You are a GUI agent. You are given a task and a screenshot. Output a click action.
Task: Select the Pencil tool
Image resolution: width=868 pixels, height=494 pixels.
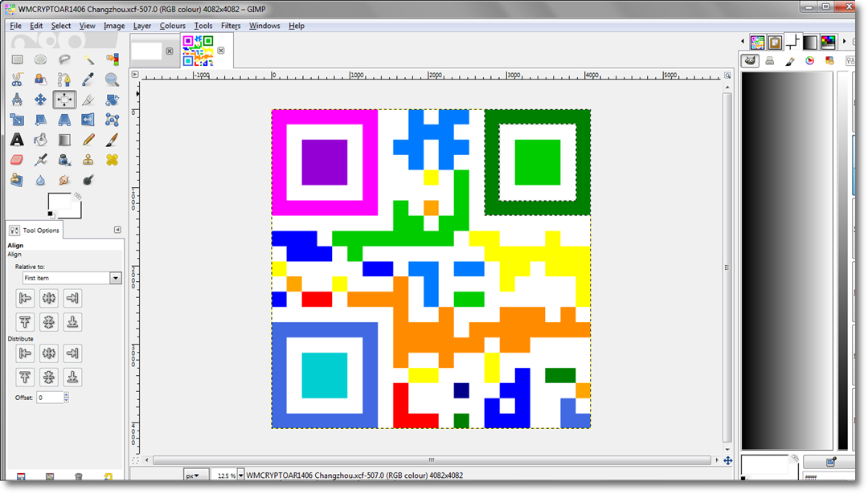tap(88, 140)
